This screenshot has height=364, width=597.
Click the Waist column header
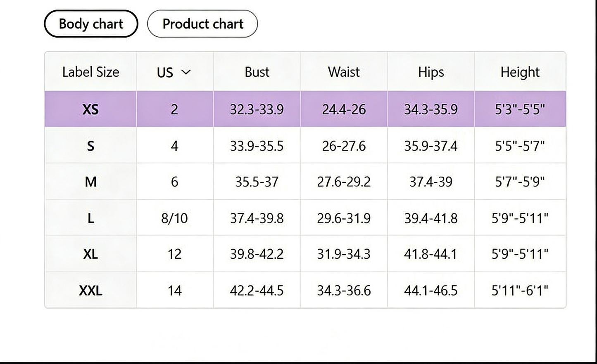(344, 72)
